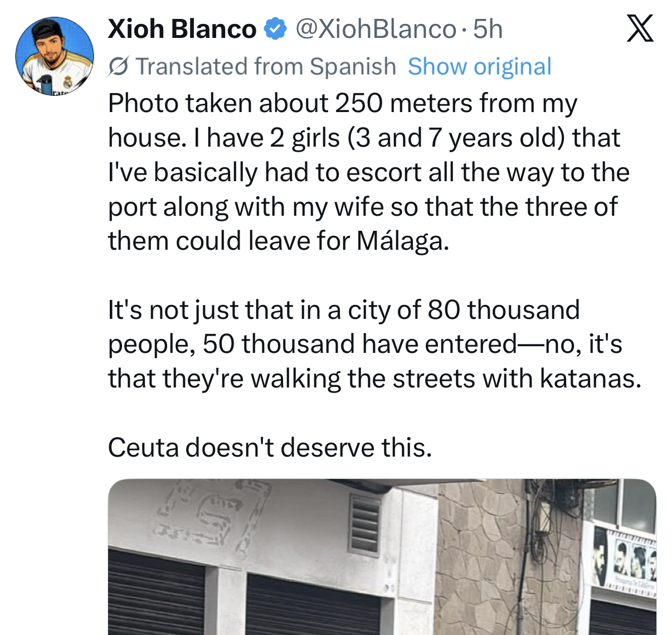The image size is (672, 635).
Task: Open the 5h timestamp permalink
Action: (x=488, y=29)
